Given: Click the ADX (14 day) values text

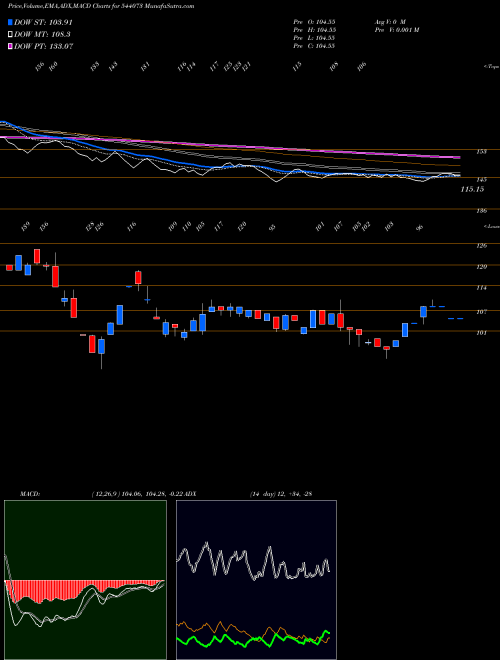Looking at the screenshot, I should pyautogui.click(x=281, y=494).
